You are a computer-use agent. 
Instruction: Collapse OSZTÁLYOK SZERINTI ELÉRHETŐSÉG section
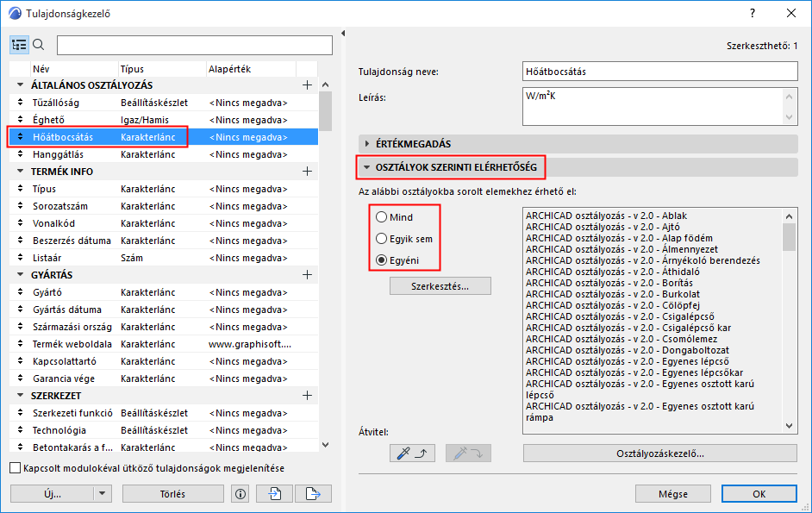366,167
